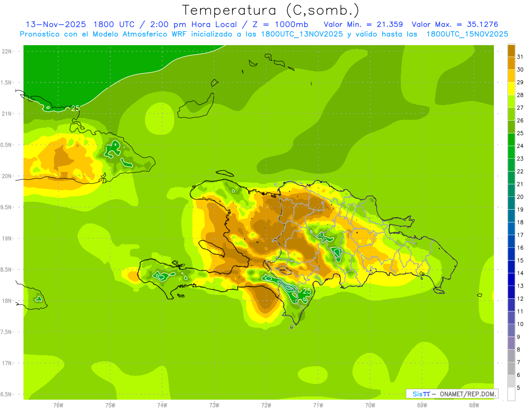Click legend value 5

click(519, 388)
